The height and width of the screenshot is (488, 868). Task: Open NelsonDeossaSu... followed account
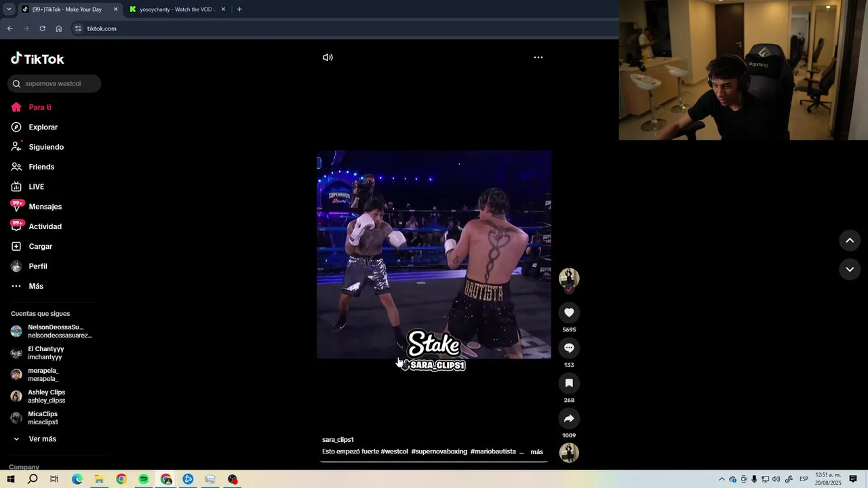(53, 331)
